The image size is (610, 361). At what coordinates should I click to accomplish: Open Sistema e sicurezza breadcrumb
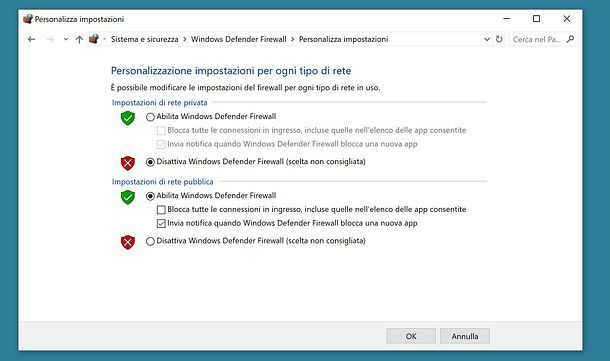pyautogui.click(x=144, y=39)
